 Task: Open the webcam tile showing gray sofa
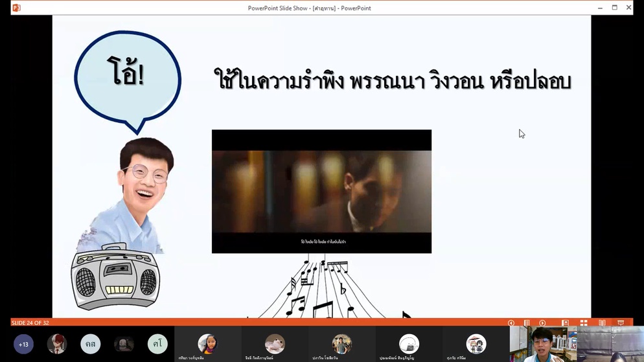point(610,344)
